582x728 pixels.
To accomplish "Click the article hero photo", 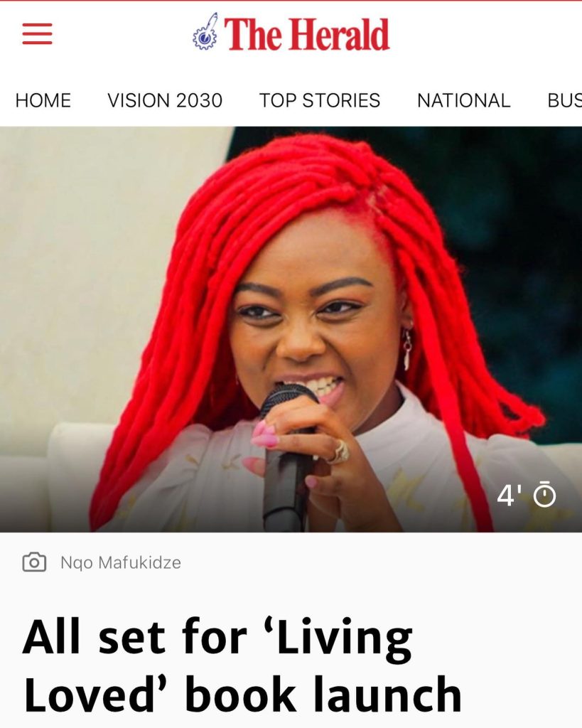I will [291, 329].
